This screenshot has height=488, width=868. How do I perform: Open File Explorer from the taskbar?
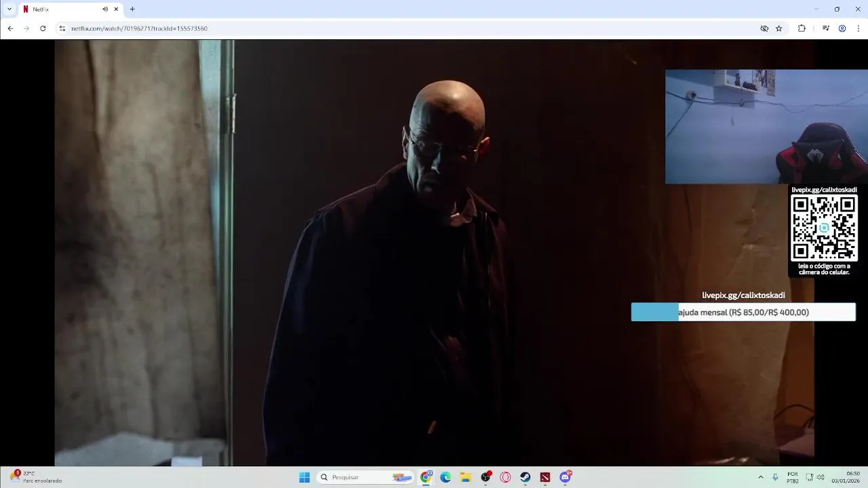click(466, 477)
